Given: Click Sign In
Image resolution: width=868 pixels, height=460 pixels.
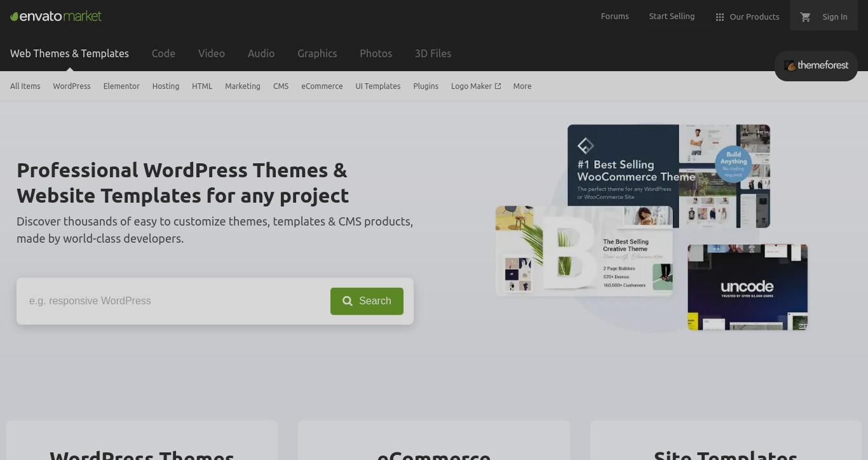Looking at the screenshot, I should (834, 17).
